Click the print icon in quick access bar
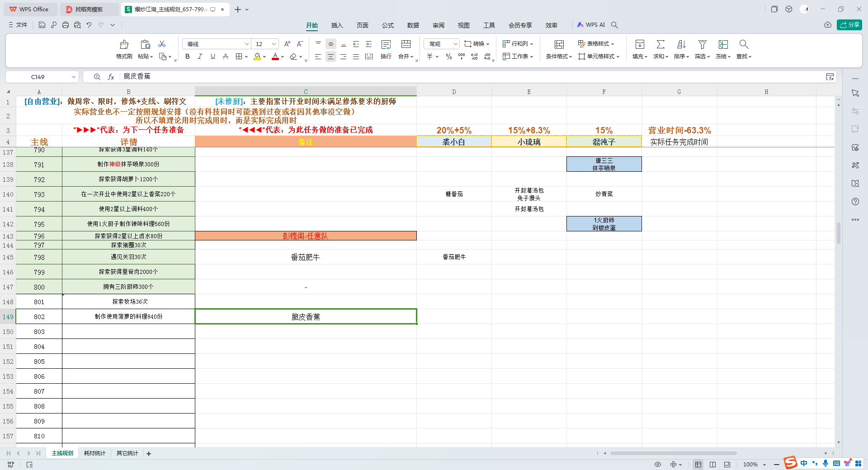This screenshot has width=868, height=470. click(x=66, y=25)
